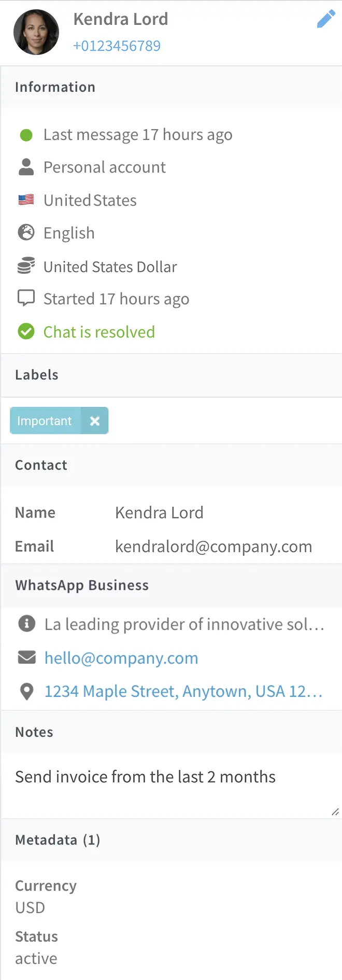The width and height of the screenshot is (342, 980).
Task: Click the WhatsApp Business info icon
Action: (x=26, y=623)
